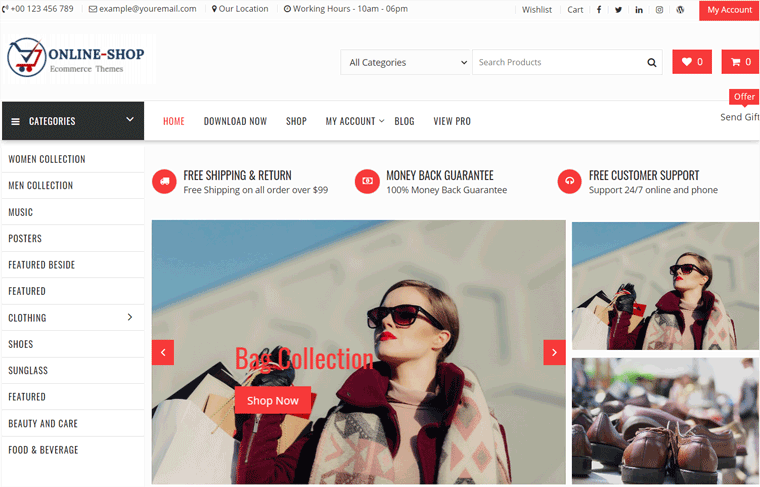Open the Instagram social icon
The image size is (760, 487).
pyautogui.click(x=659, y=10)
